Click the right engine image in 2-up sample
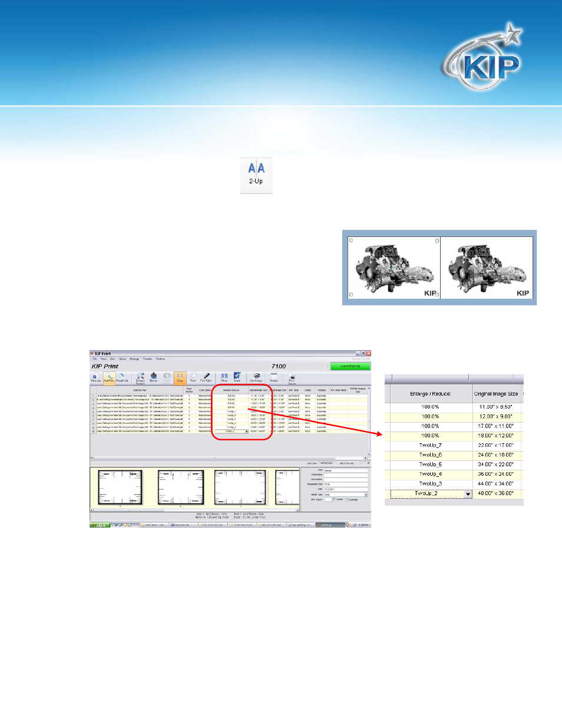 point(487,268)
